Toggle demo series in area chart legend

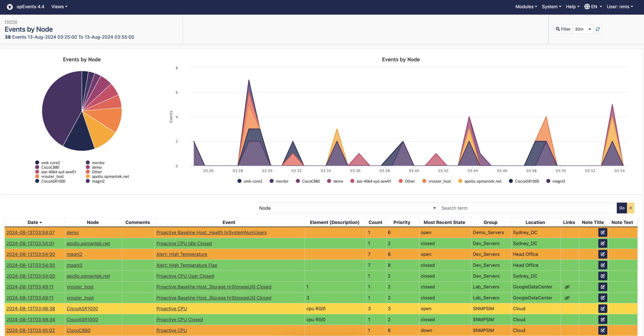pos(335,181)
